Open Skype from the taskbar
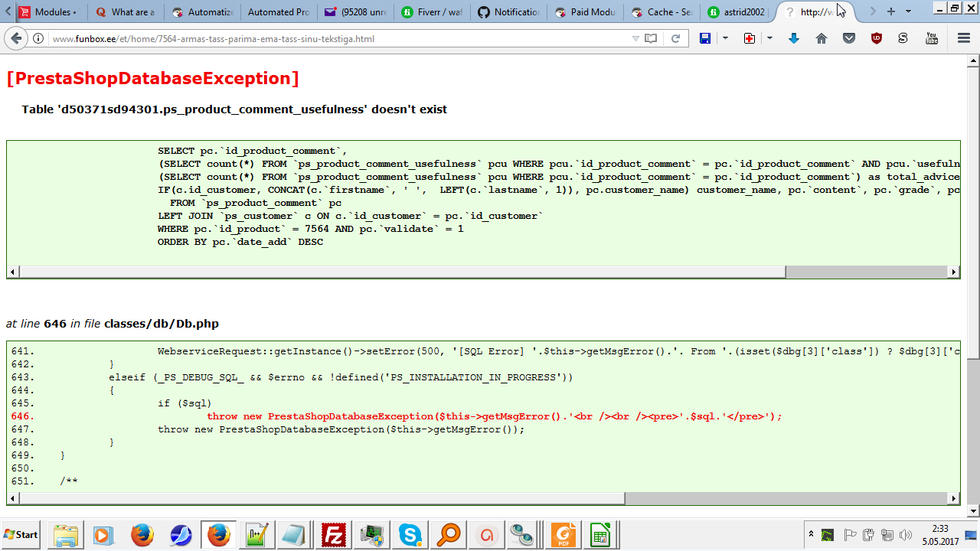This screenshot has width=980, height=551. (x=410, y=535)
